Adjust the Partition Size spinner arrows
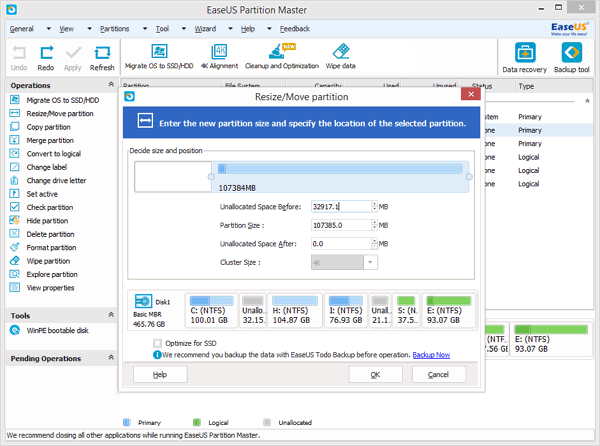This screenshot has height=446, width=600. pyautogui.click(x=375, y=225)
